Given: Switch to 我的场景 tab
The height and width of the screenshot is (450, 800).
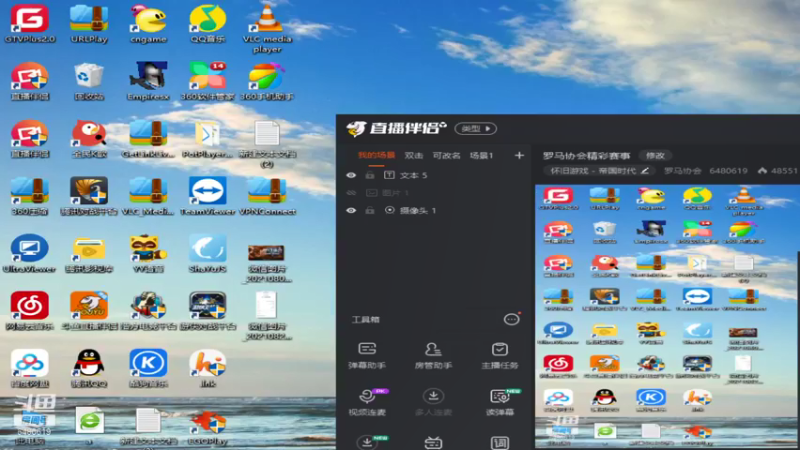Looking at the screenshot, I should click(x=377, y=155).
